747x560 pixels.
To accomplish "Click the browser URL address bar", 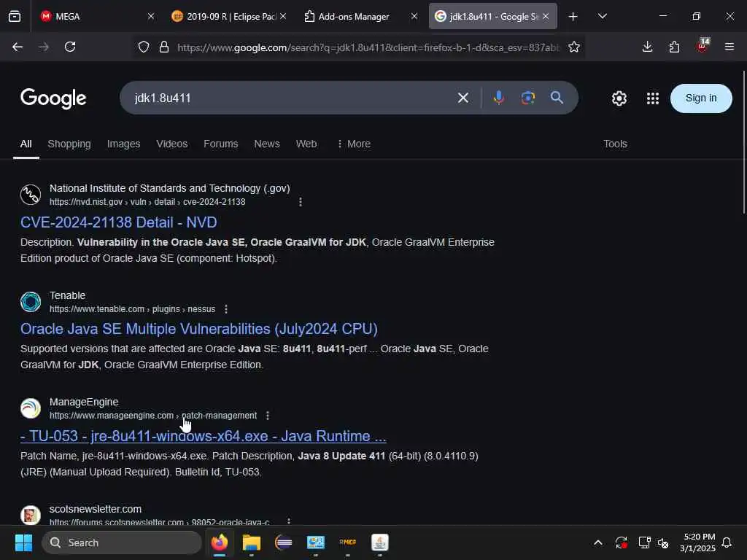I will point(368,47).
